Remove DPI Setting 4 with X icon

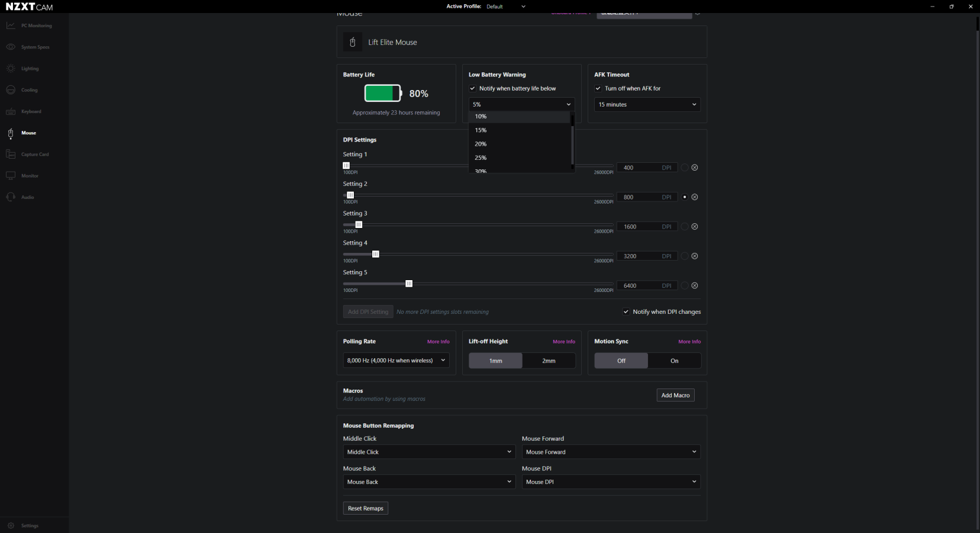coord(695,256)
